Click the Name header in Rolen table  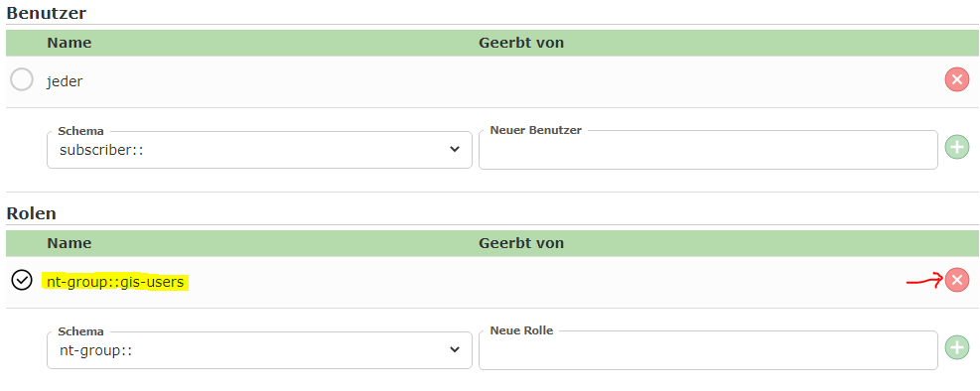point(70,243)
